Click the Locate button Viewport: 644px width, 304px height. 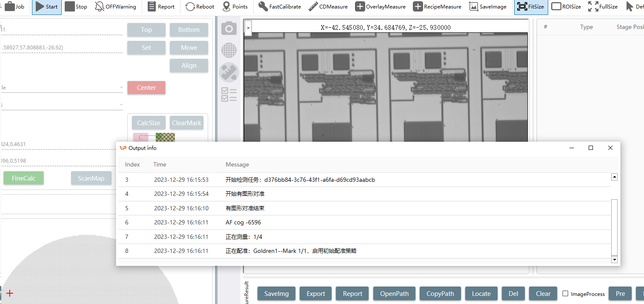pyautogui.click(x=481, y=294)
